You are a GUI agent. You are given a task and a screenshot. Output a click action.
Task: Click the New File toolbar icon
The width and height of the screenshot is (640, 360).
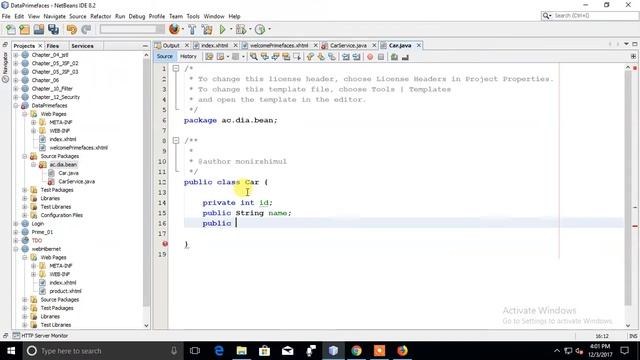pyautogui.click(x=11, y=29)
